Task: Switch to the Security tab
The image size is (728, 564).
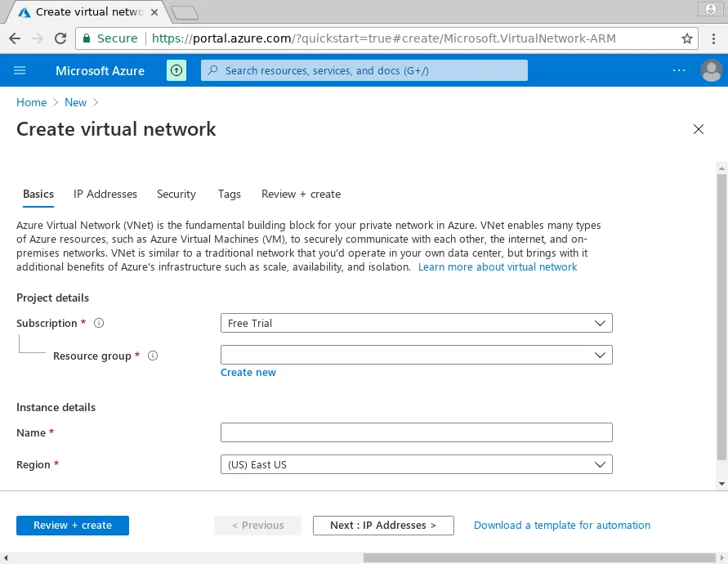Action: coord(176,195)
